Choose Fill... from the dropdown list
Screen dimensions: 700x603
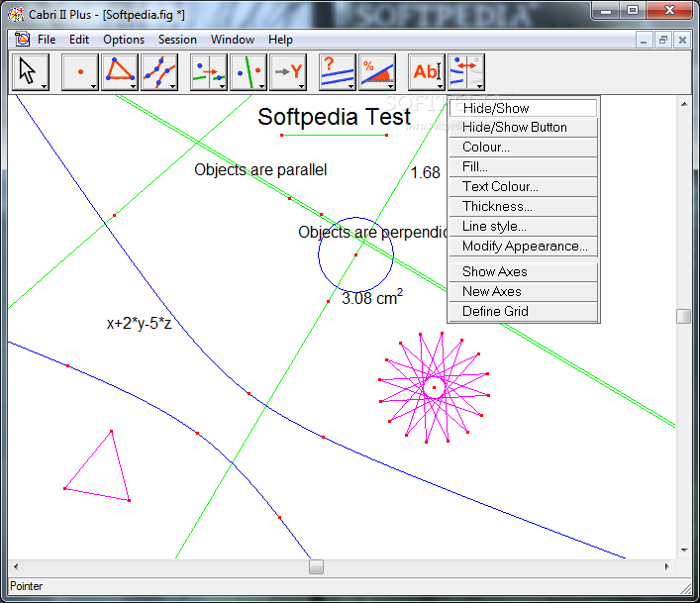click(x=523, y=167)
